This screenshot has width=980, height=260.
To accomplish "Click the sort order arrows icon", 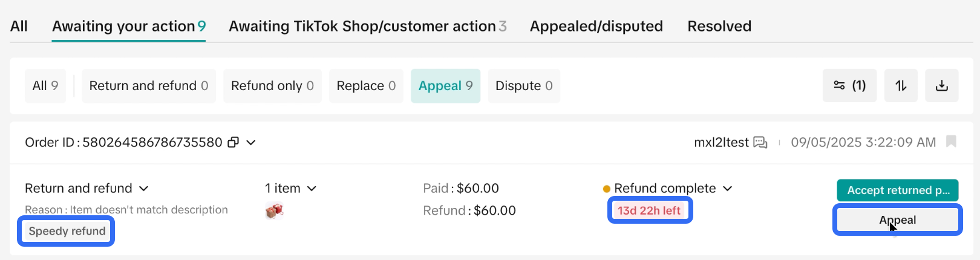I will (901, 86).
